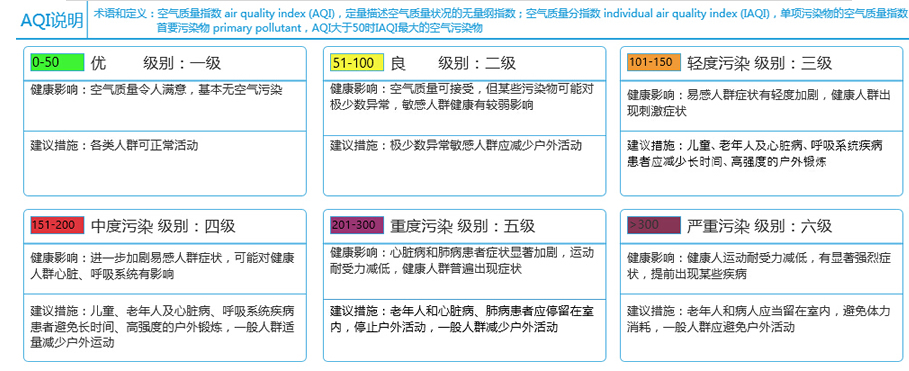The width and height of the screenshot is (909, 371).
Task: Click the 术语和定义 definition text
Action: tap(500, 14)
